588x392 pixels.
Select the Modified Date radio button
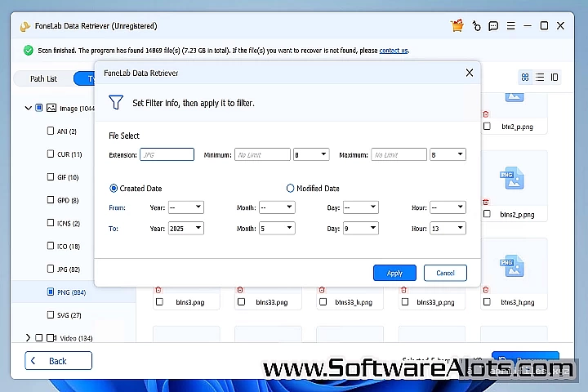290,188
